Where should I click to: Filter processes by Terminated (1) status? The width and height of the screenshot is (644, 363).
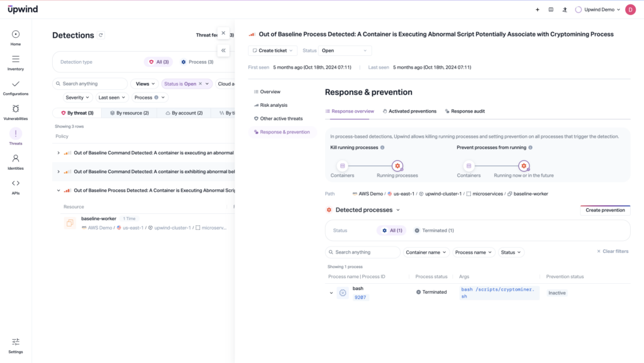click(434, 231)
